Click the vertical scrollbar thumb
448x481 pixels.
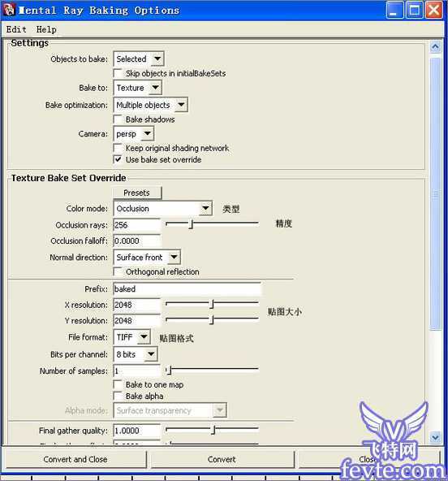[436, 194]
